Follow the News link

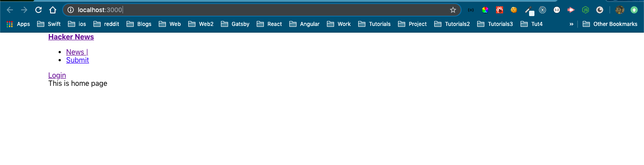click(77, 52)
